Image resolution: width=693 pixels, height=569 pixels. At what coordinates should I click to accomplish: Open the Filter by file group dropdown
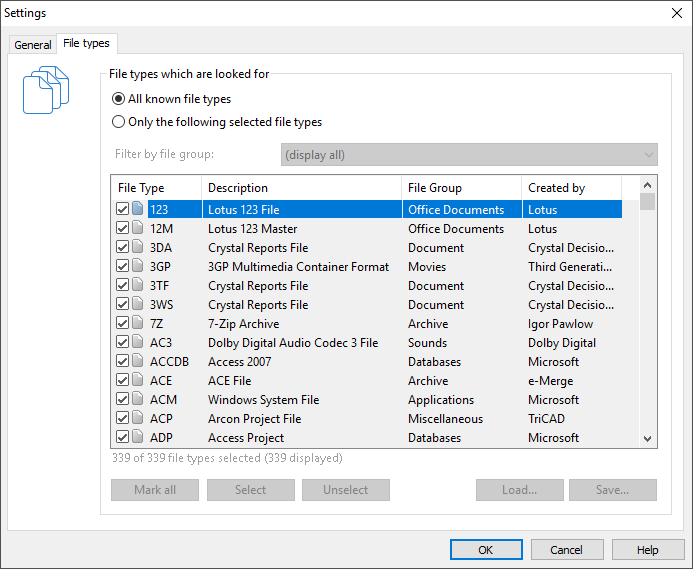(468, 155)
